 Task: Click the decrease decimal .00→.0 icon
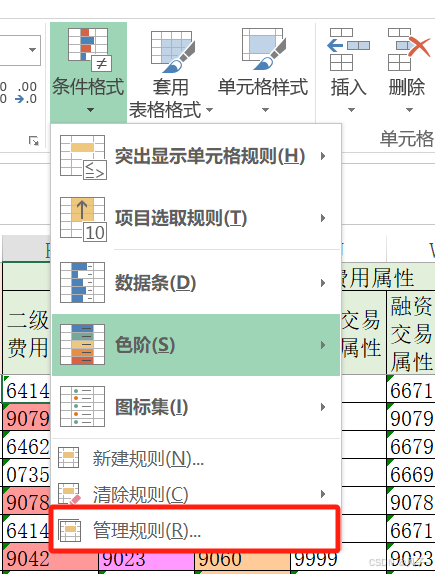pos(26,93)
